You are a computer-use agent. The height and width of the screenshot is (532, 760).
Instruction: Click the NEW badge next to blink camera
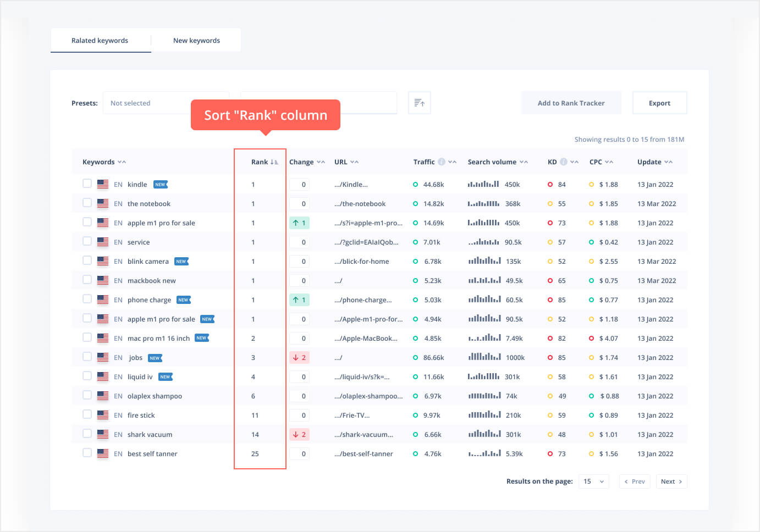(181, 262)
